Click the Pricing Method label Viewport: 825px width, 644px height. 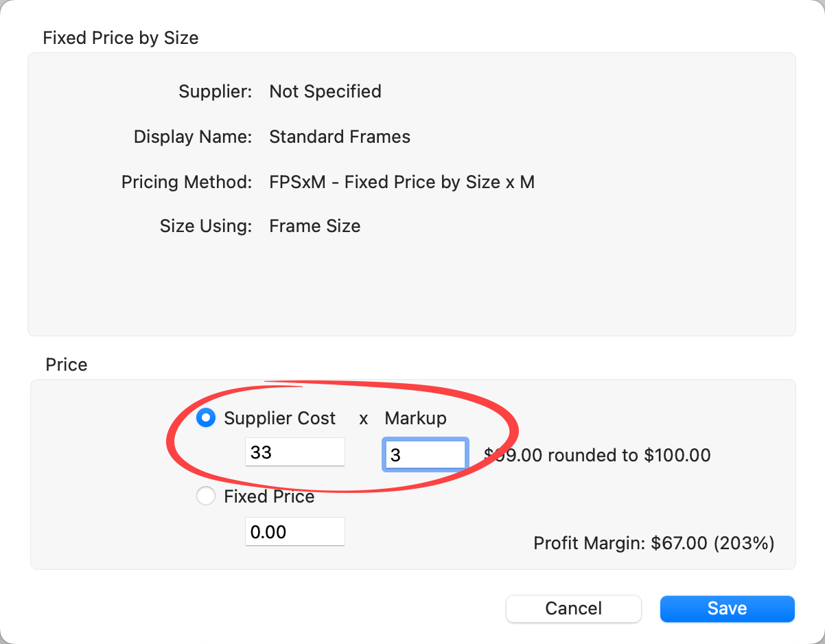coord(187,182)
